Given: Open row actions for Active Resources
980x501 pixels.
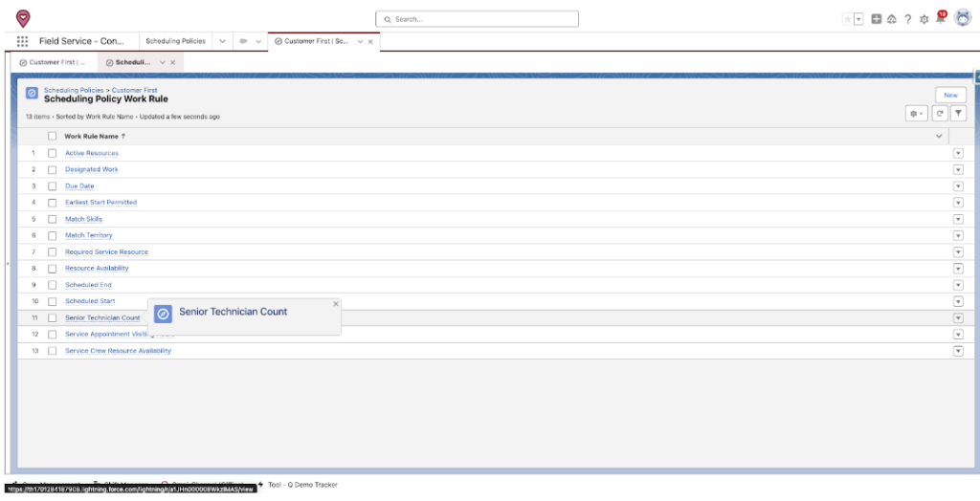Looking at the screenshot, I should (957, 153).
